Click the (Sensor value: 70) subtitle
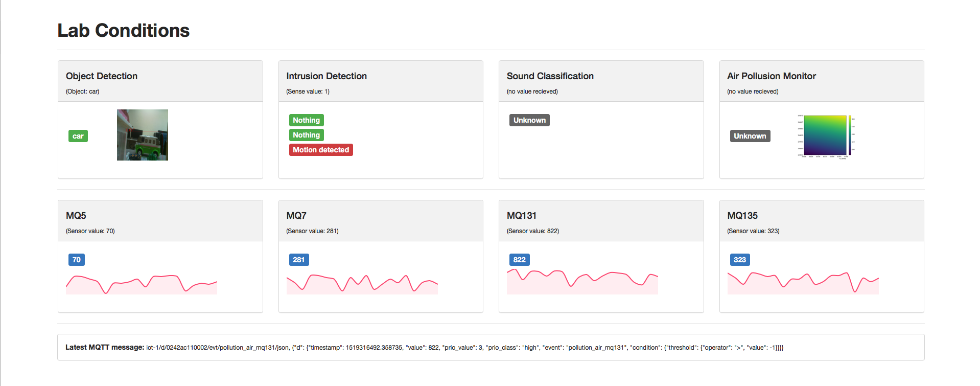Viewport: 980px width, 386px height. pyautogui.click(x=90, y=231)
